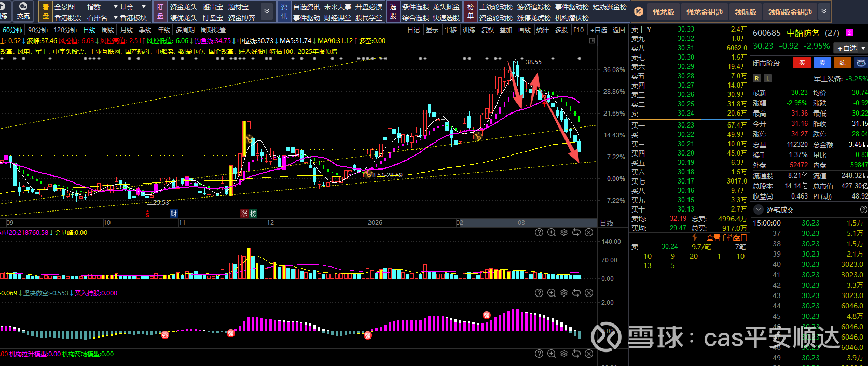Toggle the small square chart-corner button
The image size is (868, 366).
[593, 41]
